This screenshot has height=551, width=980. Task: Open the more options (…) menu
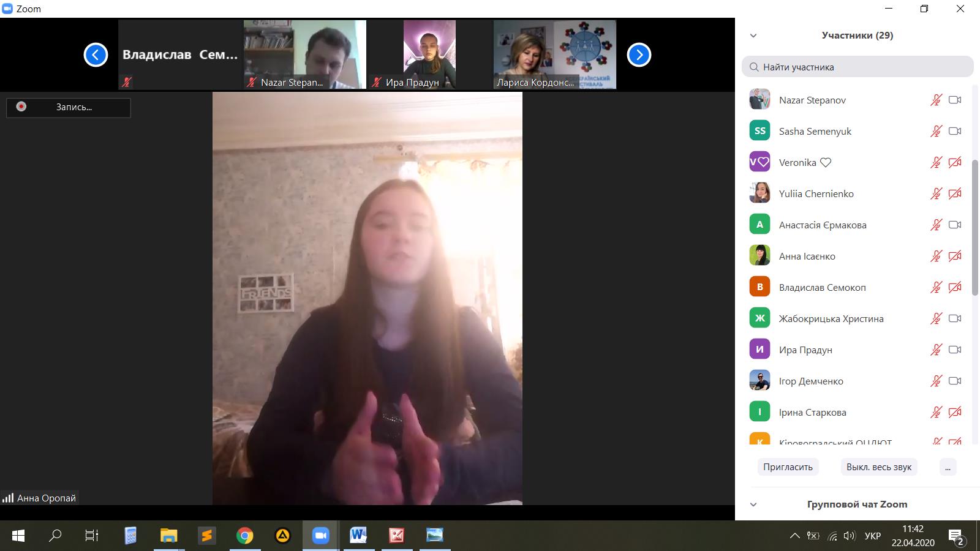coord(948,467)
